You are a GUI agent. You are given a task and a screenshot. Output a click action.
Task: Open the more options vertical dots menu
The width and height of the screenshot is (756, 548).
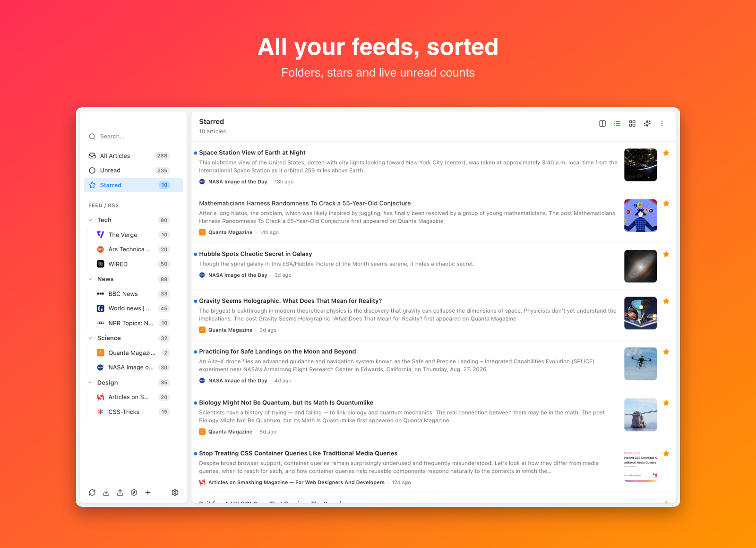coord(662,124)
